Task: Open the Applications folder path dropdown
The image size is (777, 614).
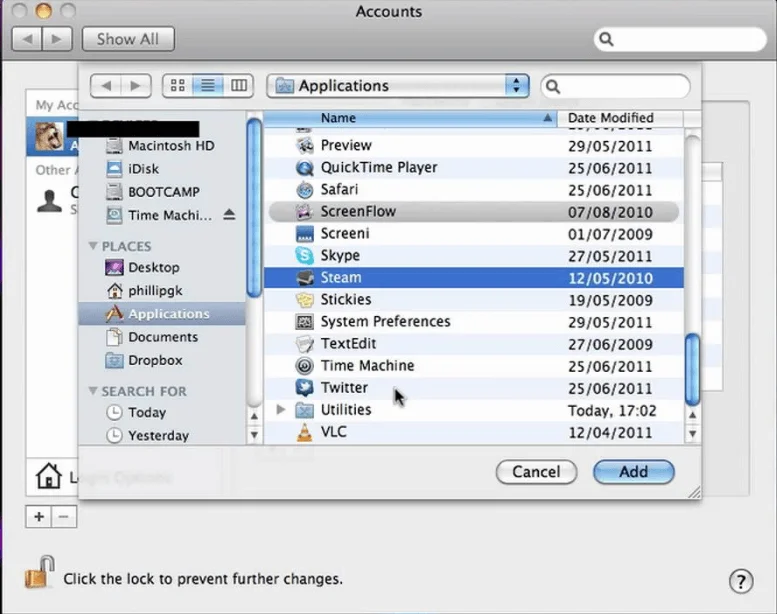Action: point(516,86)
